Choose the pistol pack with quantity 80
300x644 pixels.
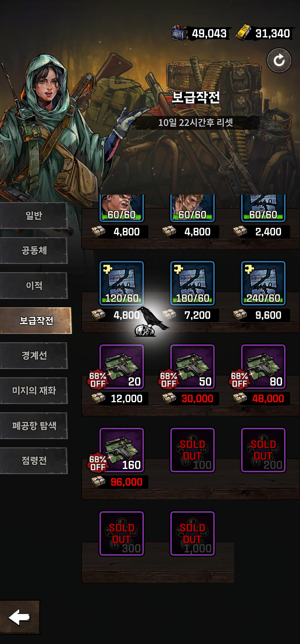point(263,366)
